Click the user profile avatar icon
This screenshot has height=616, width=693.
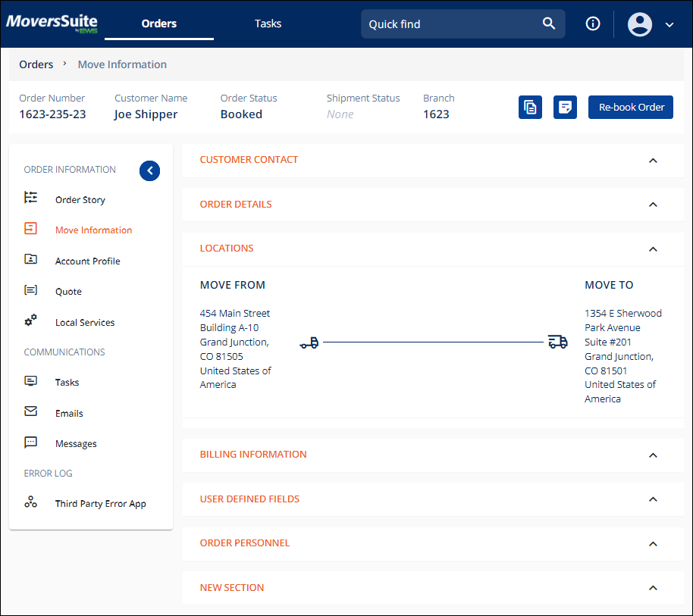[639, 24]
